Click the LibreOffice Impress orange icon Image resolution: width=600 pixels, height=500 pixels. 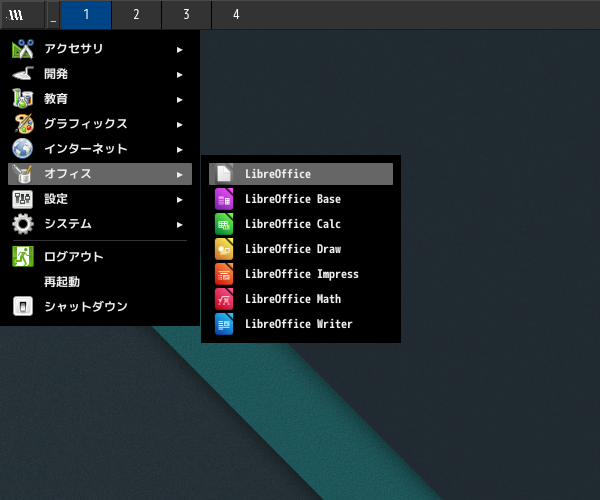tap(224, 274)
